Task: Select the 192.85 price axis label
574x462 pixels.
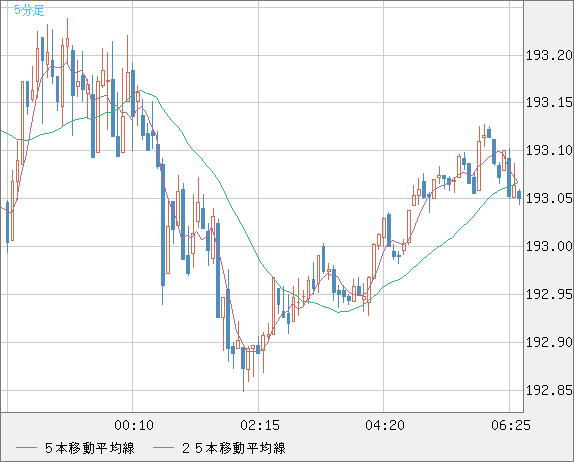Action: [549, 391]
